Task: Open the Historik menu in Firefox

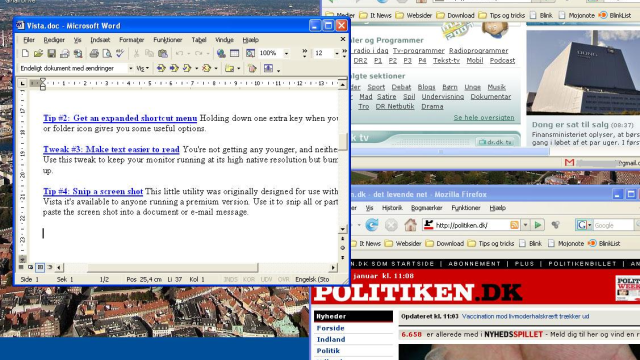Action: coord(392,208)
